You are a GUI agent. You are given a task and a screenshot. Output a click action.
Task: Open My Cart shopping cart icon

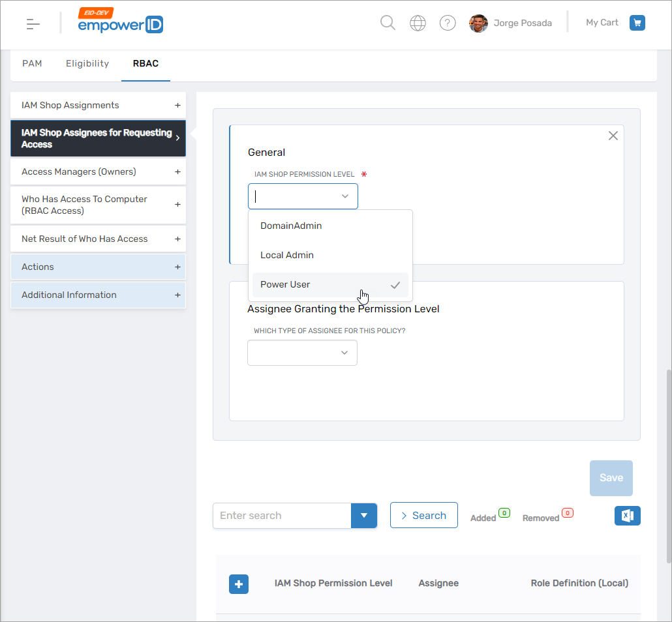637,22
